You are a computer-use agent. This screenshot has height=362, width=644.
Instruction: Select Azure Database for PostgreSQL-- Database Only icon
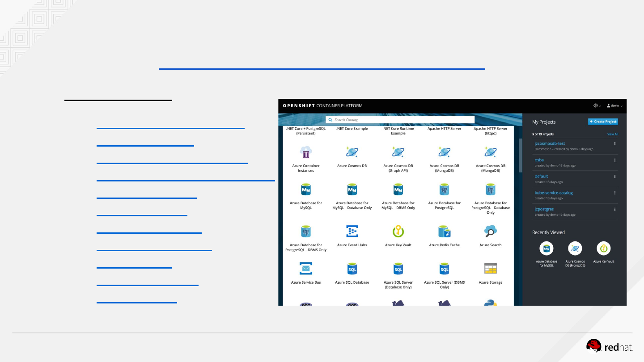[x=490, y=189]
